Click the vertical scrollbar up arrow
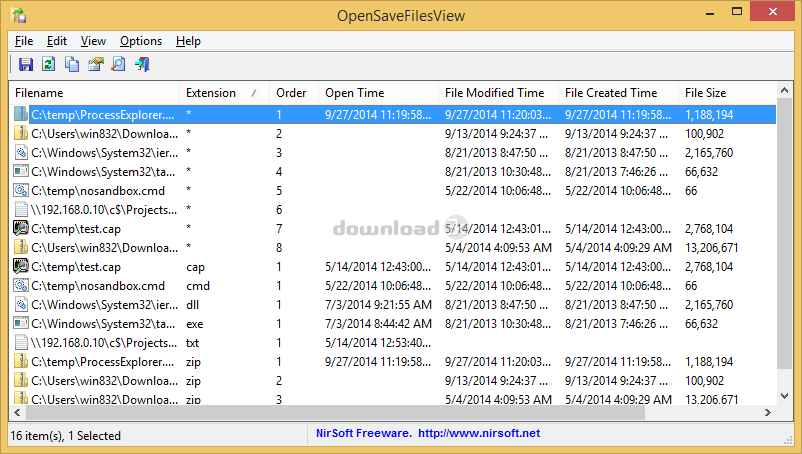The width and height of the screenshot is (802, 454). [x=785, y=90]
